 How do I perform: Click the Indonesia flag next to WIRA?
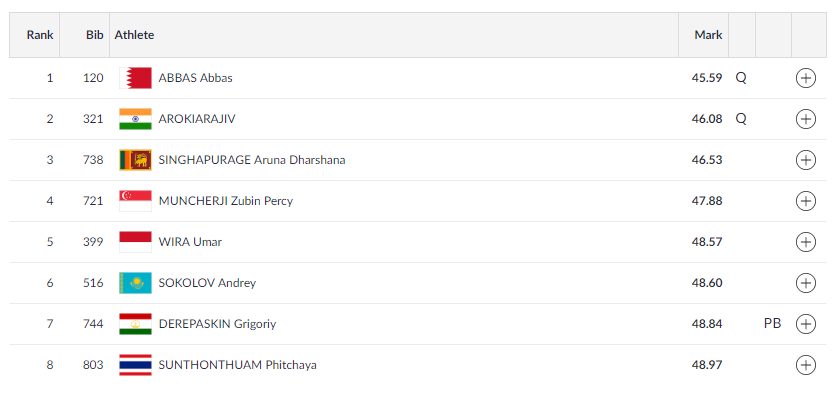pos(135,242)
